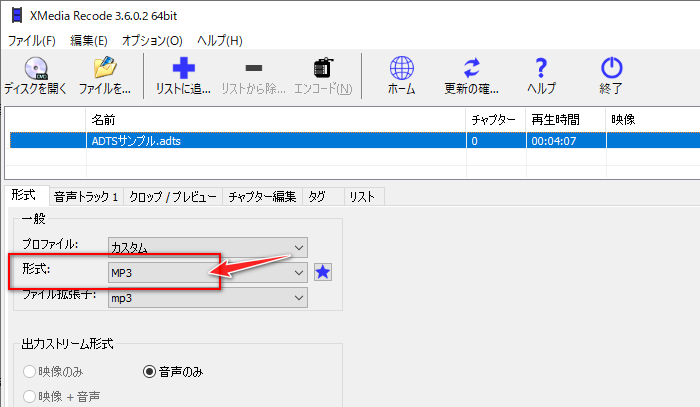Open the ファイル(F) menu

tap(32, 41)
